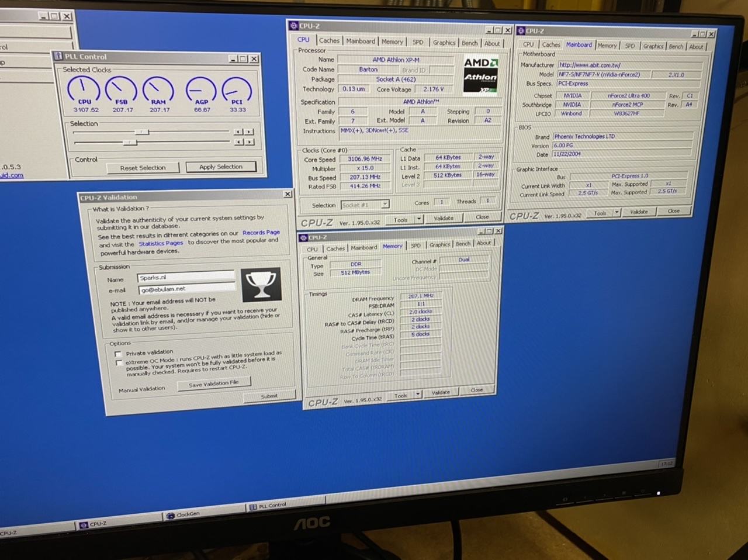Open the Socket #1 selection dropdown
Viewport: 748px width, 560px height.
[385, 205]
